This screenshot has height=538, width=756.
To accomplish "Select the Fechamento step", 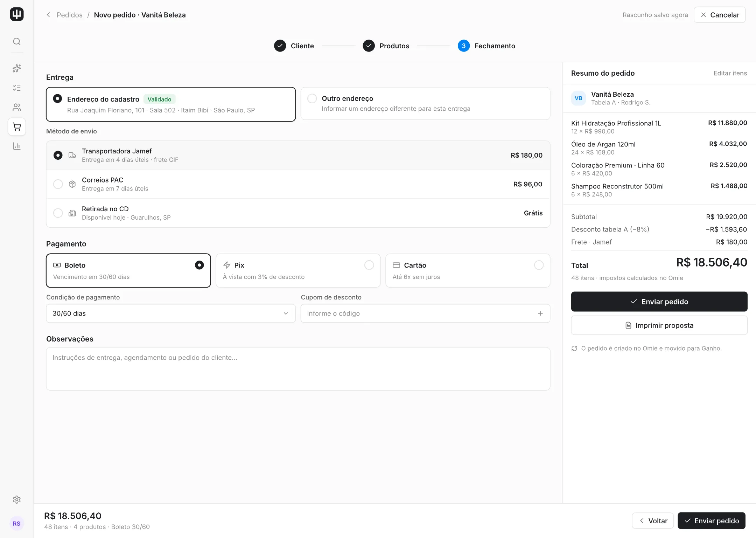I will (486, 46).
